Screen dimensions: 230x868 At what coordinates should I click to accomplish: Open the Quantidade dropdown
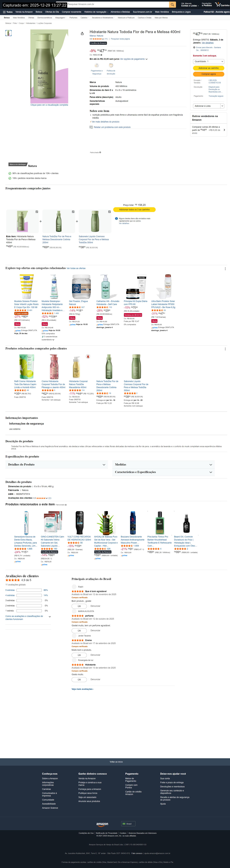(x=208, y=61)
